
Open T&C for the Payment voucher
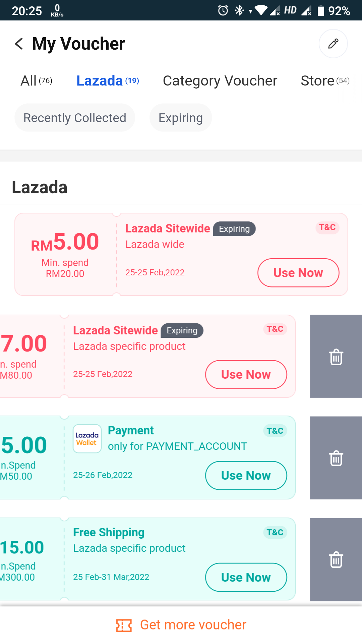pos(275,431)
